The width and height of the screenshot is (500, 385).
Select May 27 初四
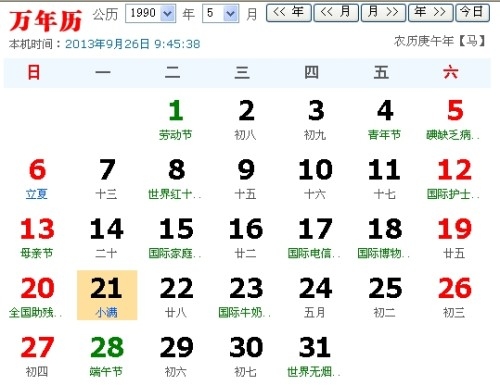[37, 357]
